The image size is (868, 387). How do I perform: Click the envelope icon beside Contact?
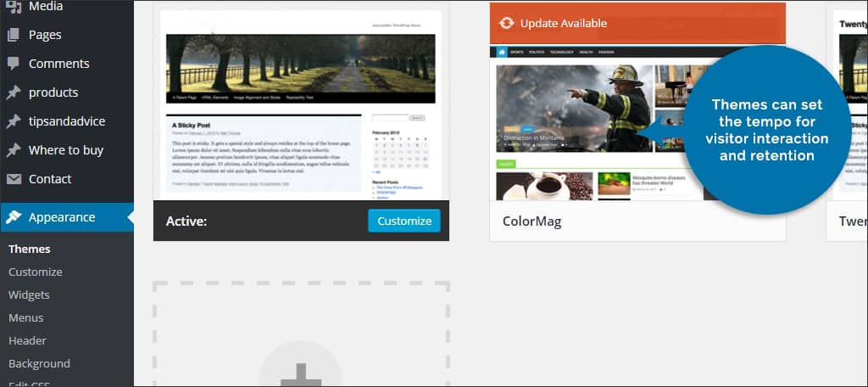14,179
